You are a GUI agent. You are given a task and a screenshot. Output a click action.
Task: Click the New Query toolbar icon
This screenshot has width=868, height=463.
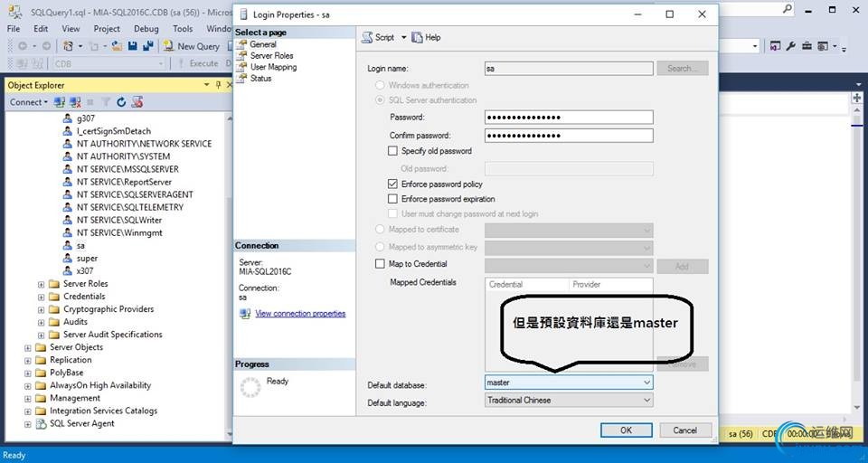pyautogui.click(x=169, y=46)
